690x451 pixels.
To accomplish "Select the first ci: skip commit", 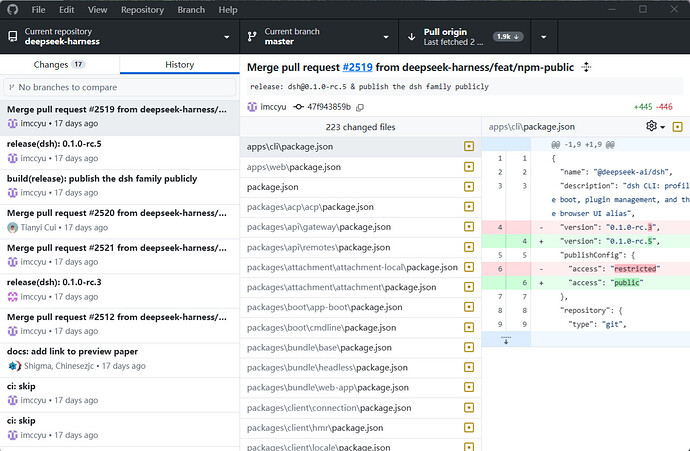I will coord(120,393).
